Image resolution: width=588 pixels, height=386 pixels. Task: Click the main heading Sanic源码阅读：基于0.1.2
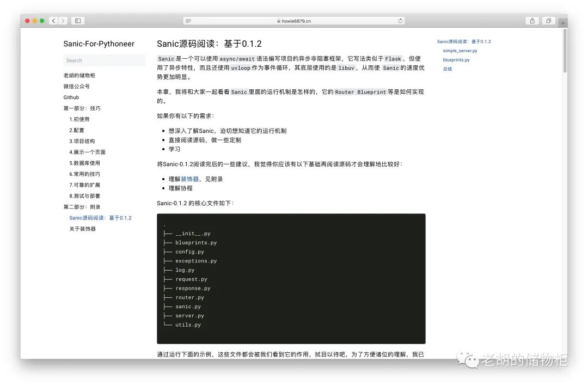[x=209, y=44]
